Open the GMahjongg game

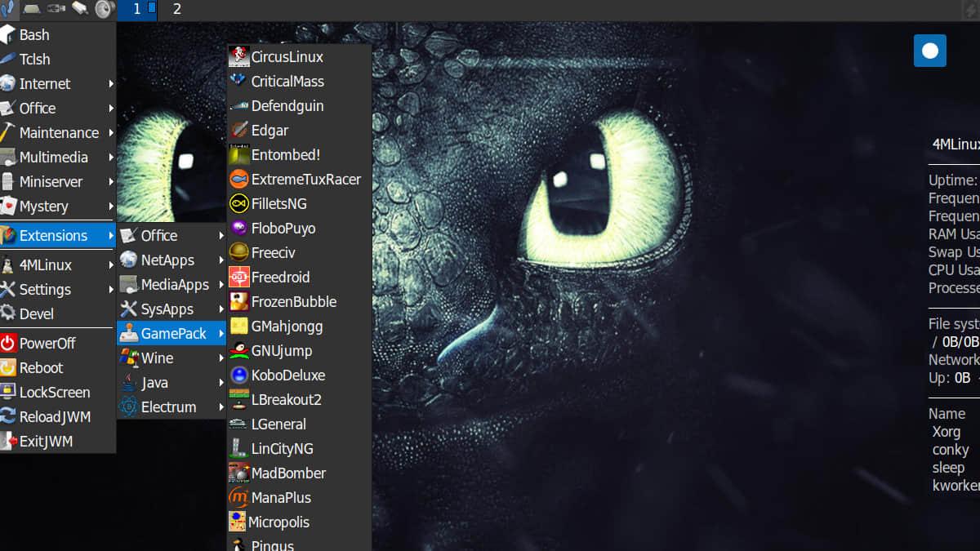tap(287, 327)
